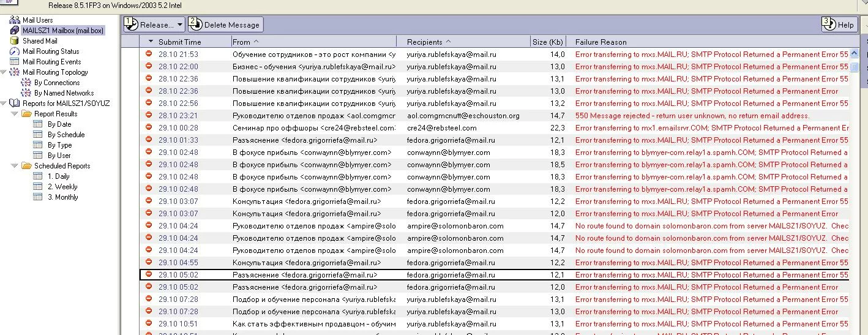Open the 2. Weekly scheduled report

pos(62,187)
